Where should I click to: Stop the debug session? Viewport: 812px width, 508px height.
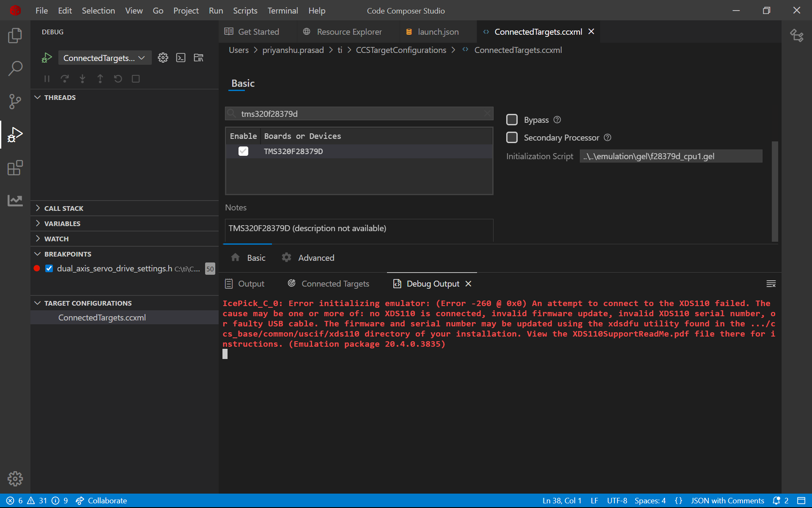click(136, 79)
